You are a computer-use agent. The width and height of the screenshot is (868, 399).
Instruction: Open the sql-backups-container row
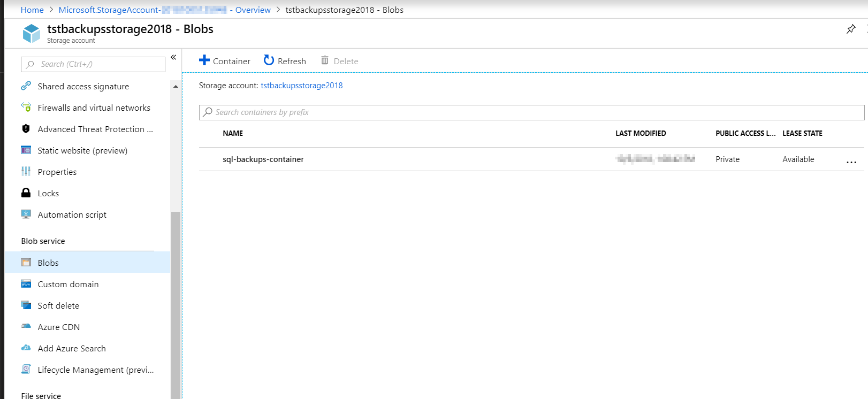point(531,159)
